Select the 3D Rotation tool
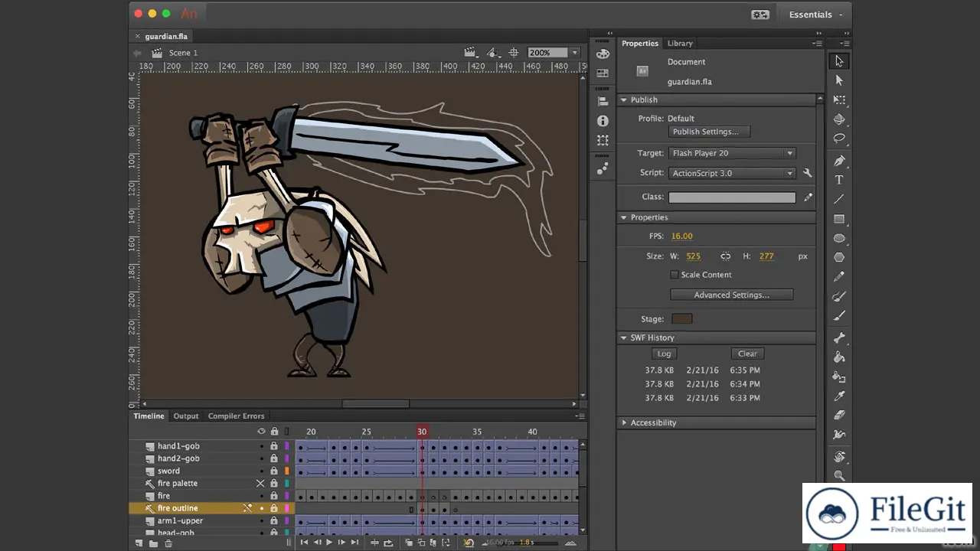The image size is (980, 551). coord(839,119)
